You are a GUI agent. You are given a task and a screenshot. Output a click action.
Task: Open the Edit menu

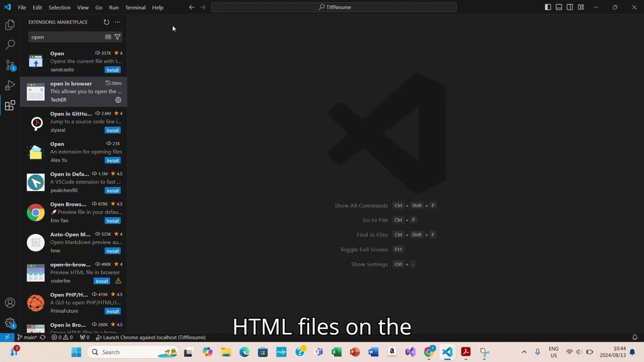[x=37, y=8]
